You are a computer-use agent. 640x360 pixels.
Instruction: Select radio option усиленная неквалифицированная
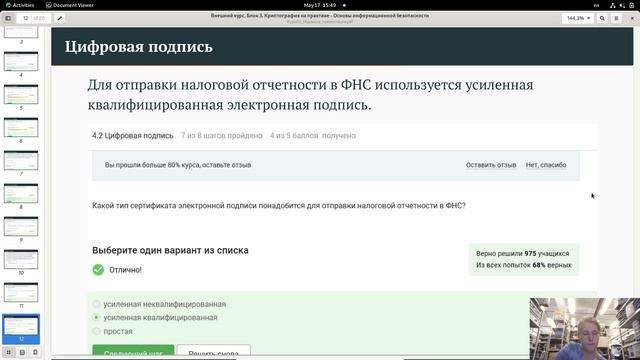[96, 304]
